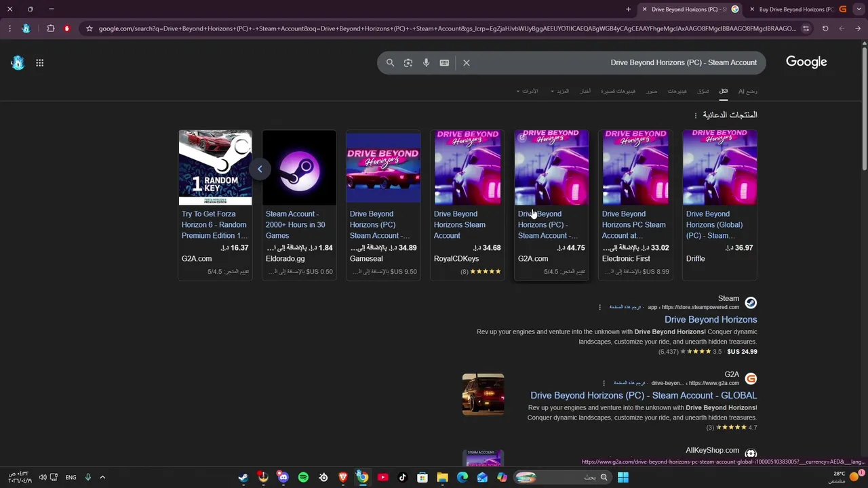
Task: Show hidden system tray icons chevron
Action: (102, 477)
